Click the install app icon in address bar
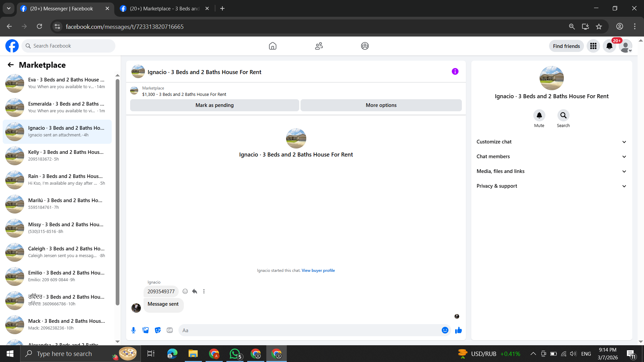Viewport: 644px width, 362px height. tap(585, 26)
